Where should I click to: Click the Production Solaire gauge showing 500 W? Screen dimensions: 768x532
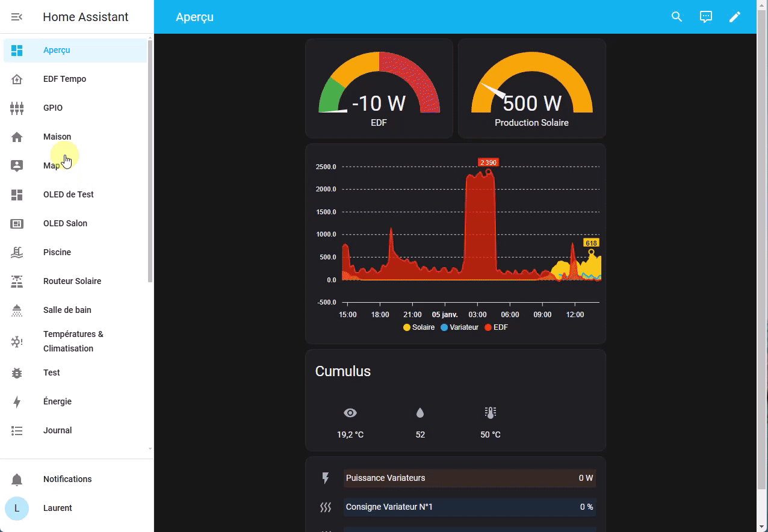532,89
